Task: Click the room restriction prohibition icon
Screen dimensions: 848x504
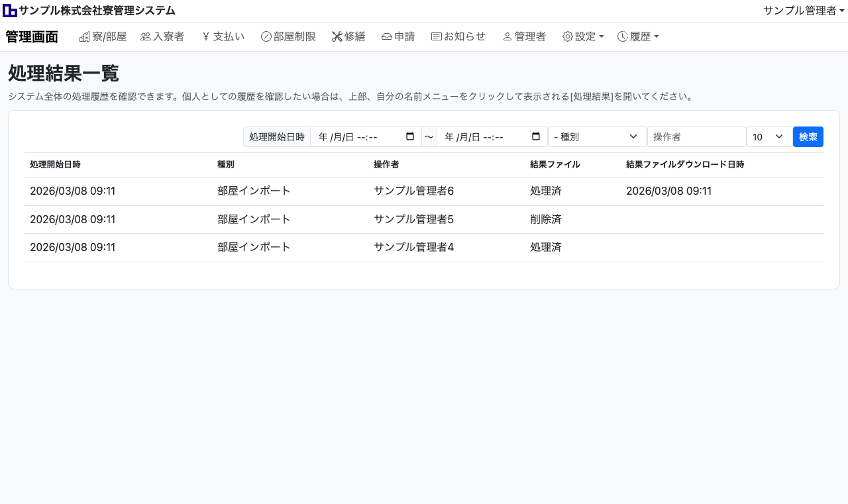Action: [266, 37]
